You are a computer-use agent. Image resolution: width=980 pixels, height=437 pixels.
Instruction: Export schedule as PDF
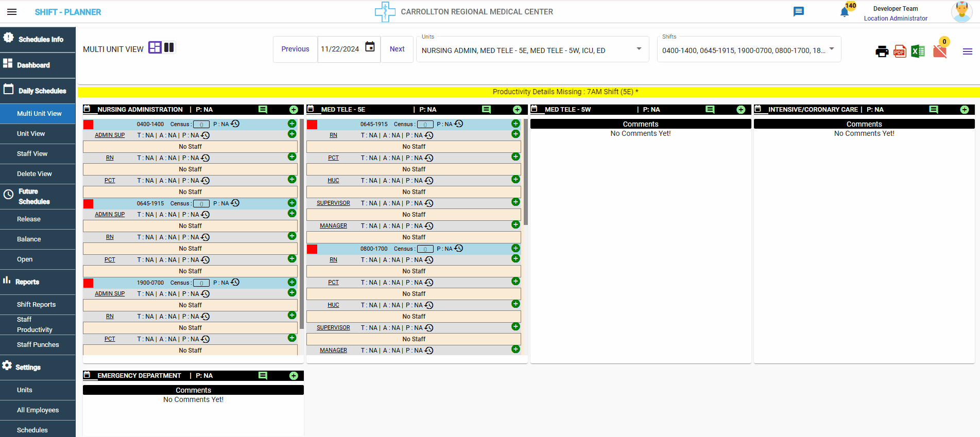click(900, 51)
